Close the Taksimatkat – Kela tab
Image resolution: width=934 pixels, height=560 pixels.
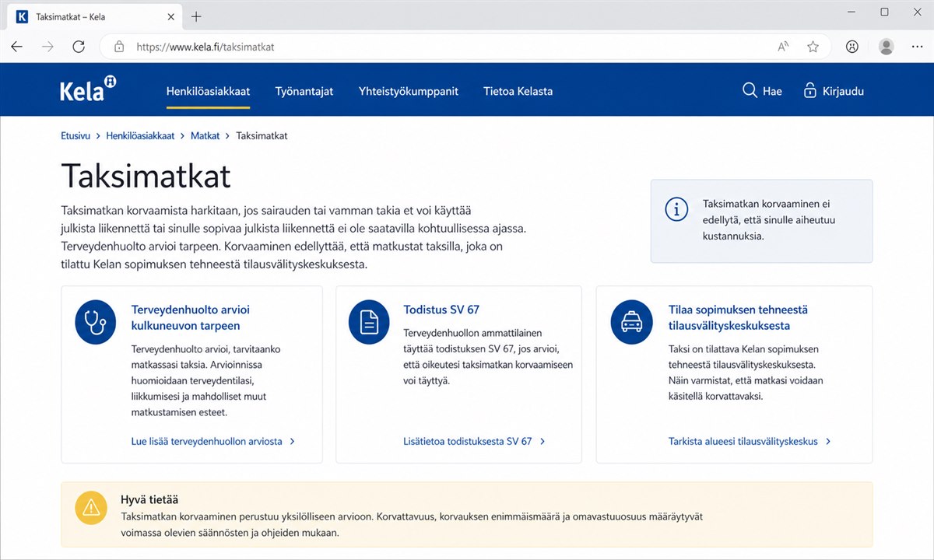pos(170,16)
